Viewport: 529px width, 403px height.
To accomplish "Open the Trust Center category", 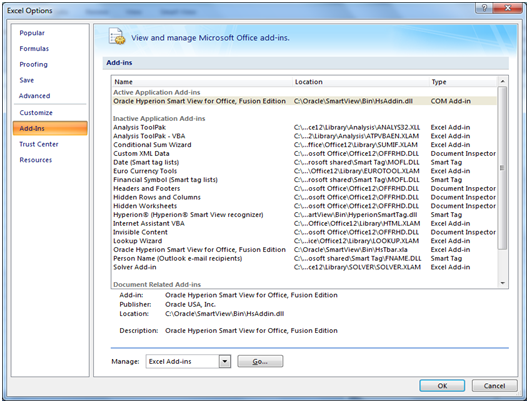I will pos(39,144).
